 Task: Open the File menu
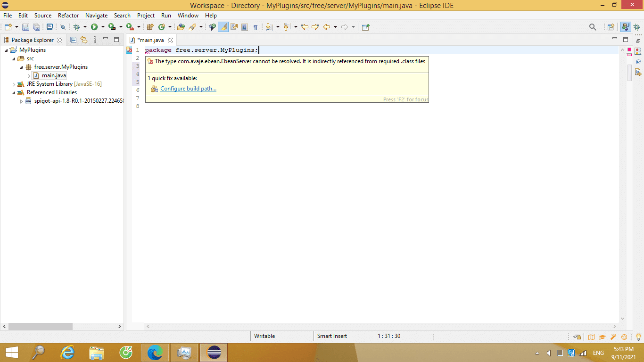[8, 16]
